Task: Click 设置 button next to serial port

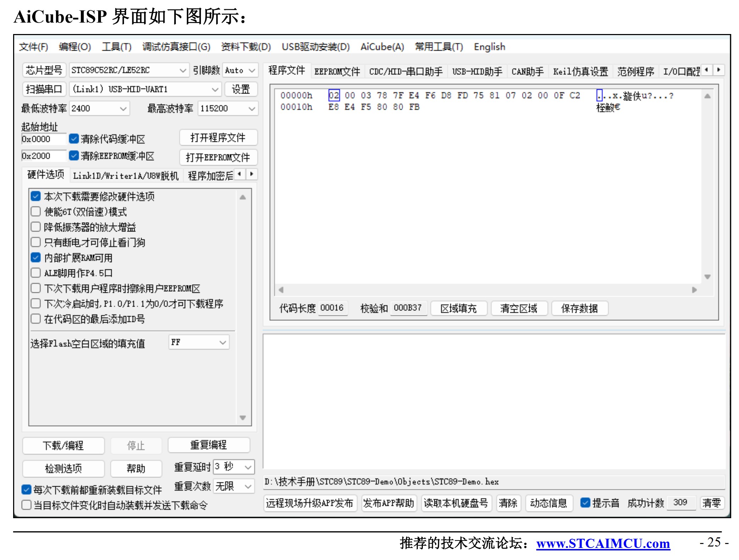Action: coord(241,89)
